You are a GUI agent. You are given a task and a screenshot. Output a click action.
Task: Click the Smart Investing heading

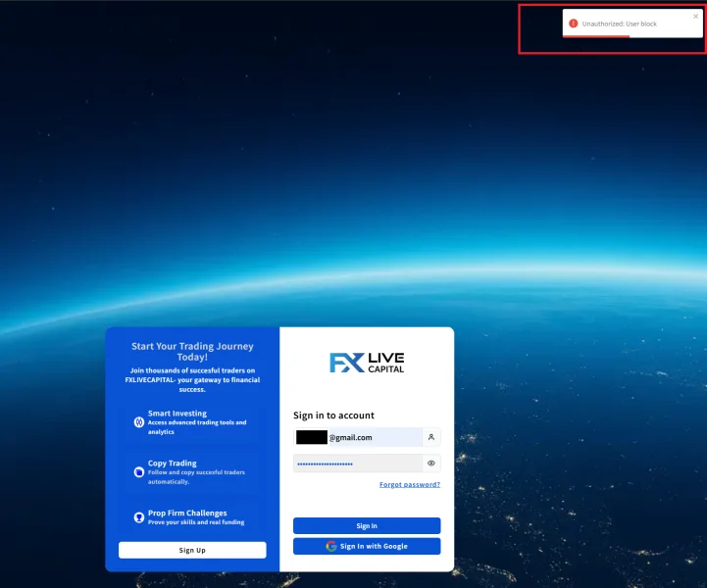pos(177,414)
